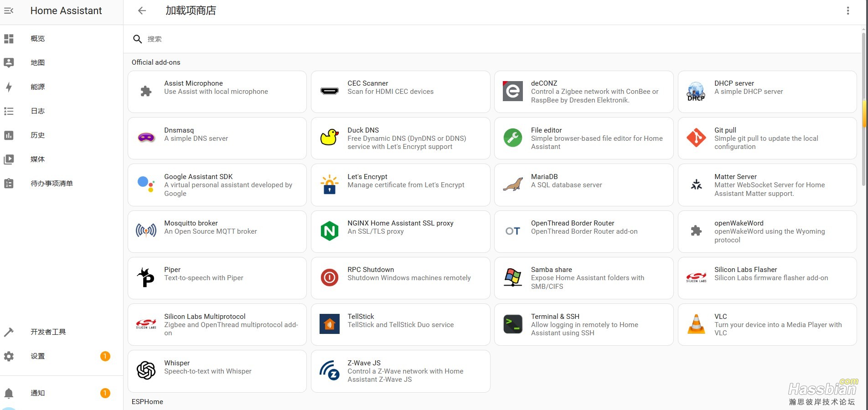The height and width of the screenshot is (410, 868).
Task: Collapse the sidebar with the hamburger menu icon
Action: (x=9, y=10)
